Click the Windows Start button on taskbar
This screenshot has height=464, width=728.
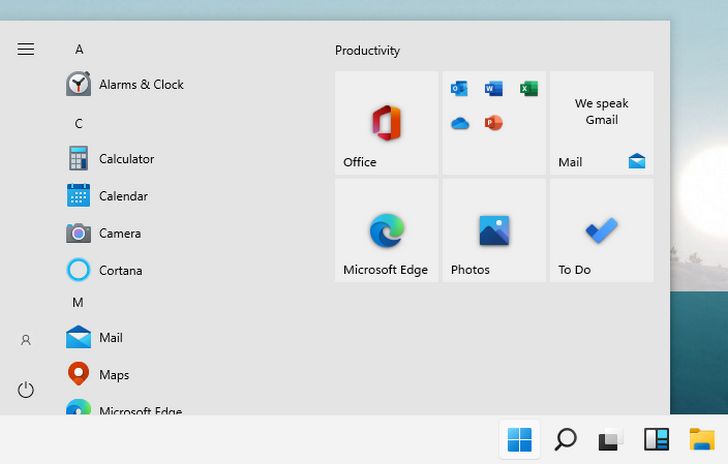(x=520, y=439)
